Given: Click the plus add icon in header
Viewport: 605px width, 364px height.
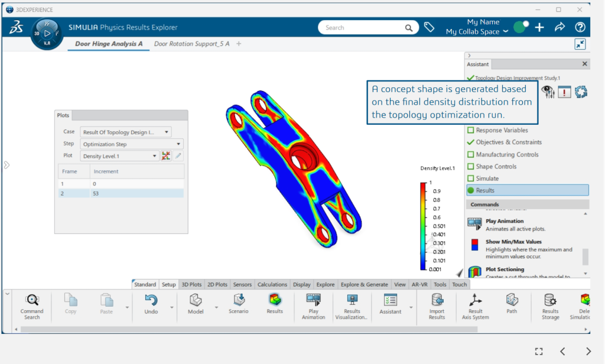Looking at the screenshot, I should (x=539, y=27).
